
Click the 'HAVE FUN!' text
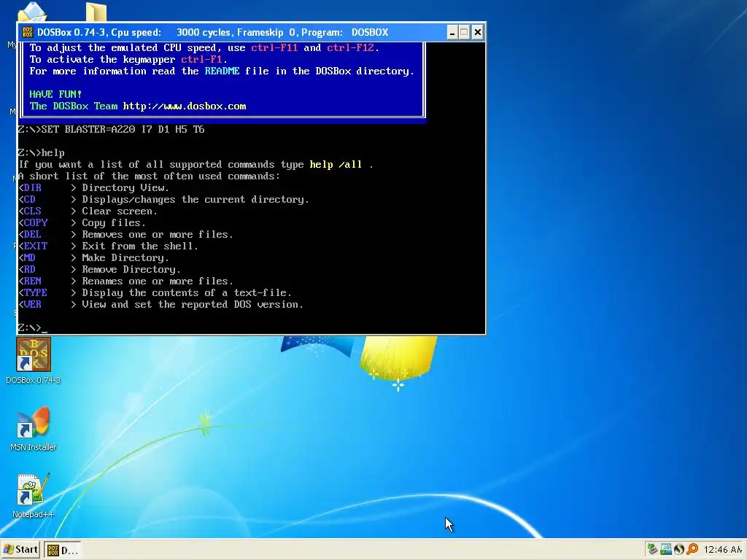pos(55,94)
